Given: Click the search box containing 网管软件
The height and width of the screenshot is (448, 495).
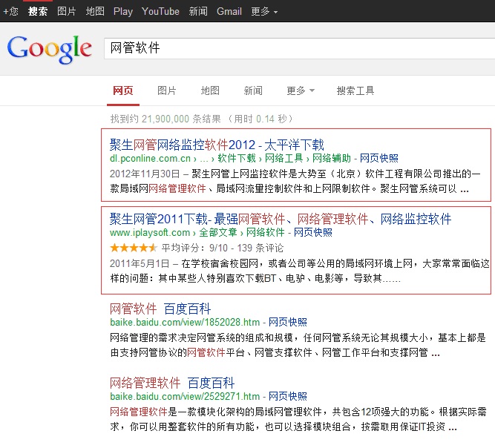Looking at the screenshot, I should 299,48.
